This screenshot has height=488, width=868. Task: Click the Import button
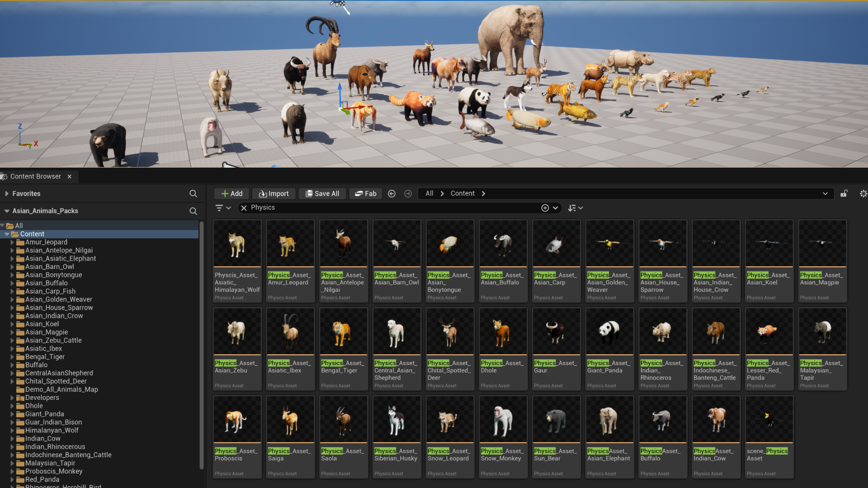click(274, 193)
